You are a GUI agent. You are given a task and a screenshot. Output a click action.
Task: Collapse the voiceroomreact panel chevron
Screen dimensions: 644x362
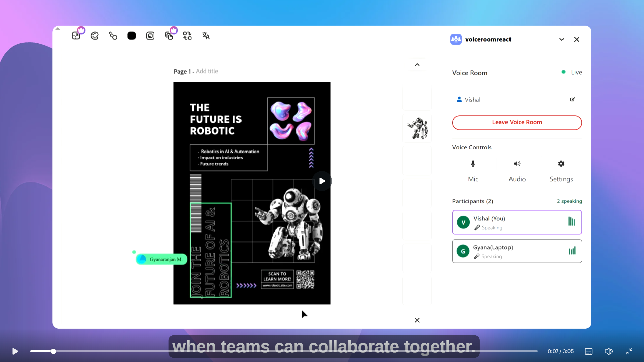[x=561, y=39]
